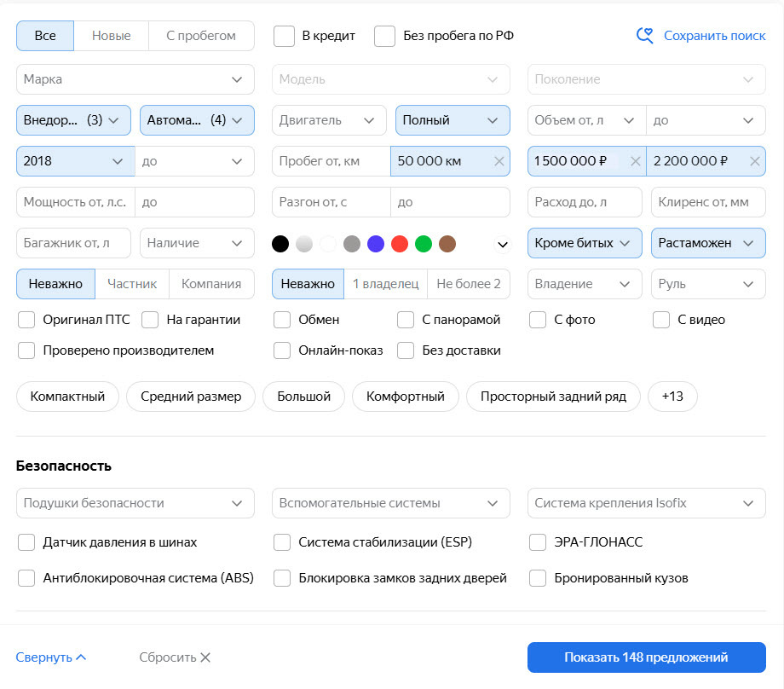The height and width of the screenshot is (689, 784).
Task: Clear the 2 200 000 ₽ maximum price
Action: pyautogui.click(x=754, y=161)
